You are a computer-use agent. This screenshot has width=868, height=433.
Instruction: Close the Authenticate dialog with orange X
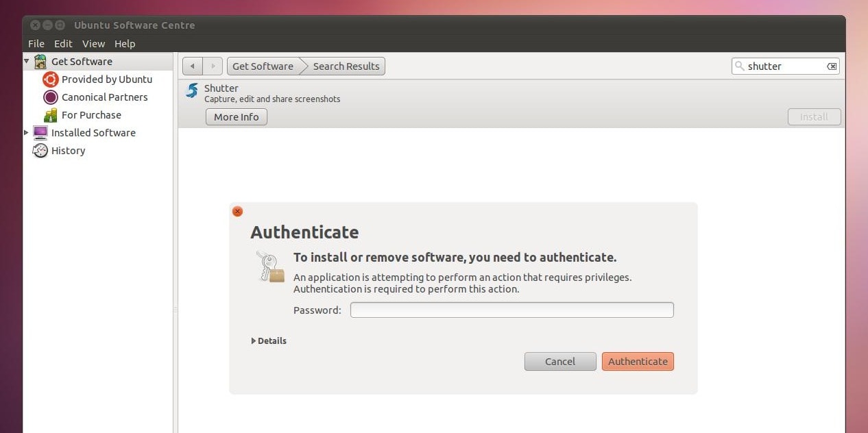tap(237, 212)
